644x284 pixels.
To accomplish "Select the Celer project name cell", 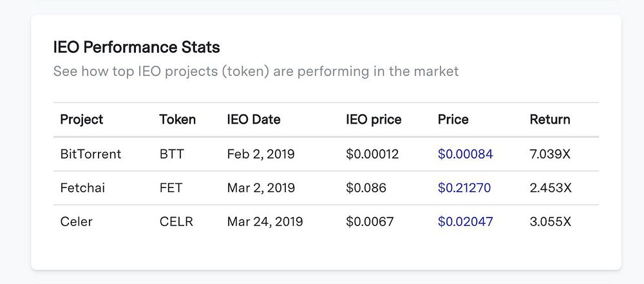I will tap(77, 222).
